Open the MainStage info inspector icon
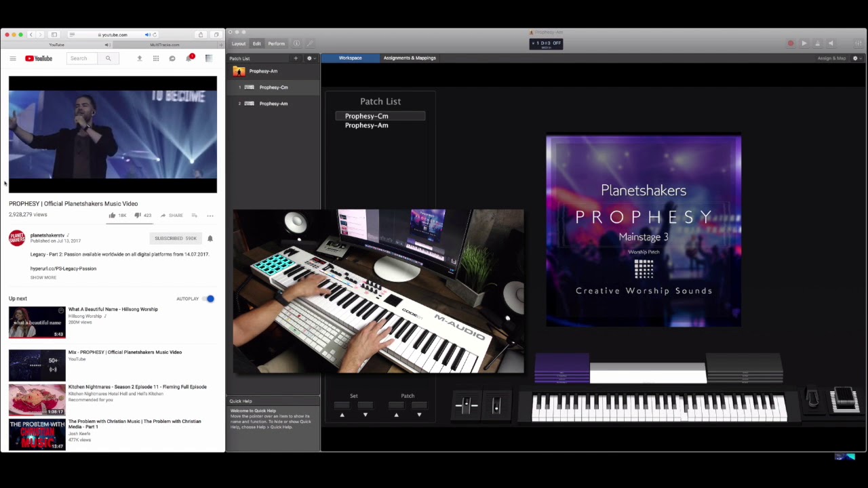This screenshot has width=868, height=488. (296, 43)
